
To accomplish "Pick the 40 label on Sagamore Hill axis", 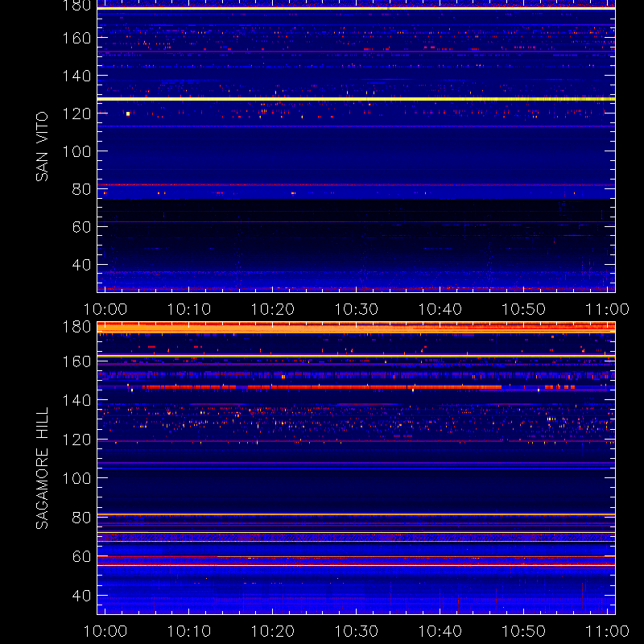I will [x=81, y=596].
